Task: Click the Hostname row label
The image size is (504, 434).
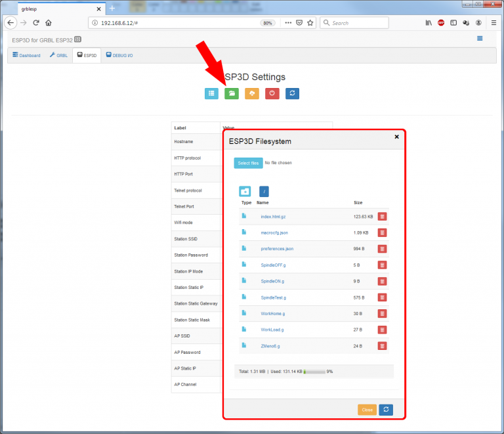Action: point(184,142)
